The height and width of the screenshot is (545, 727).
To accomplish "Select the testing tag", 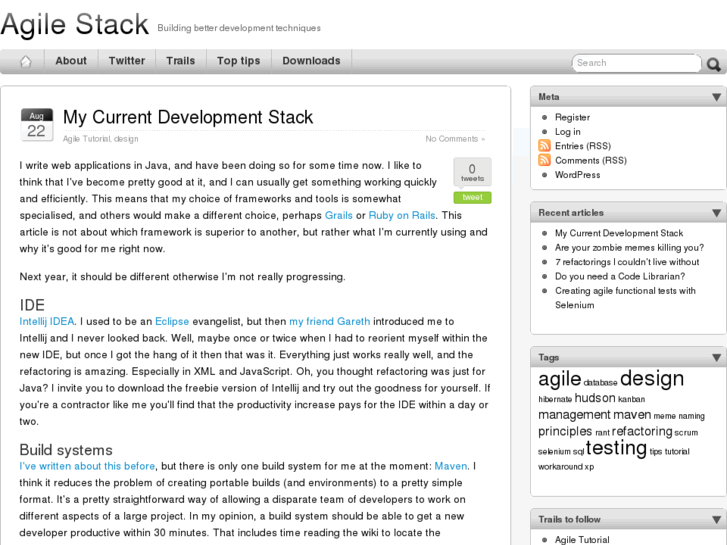I will 616,448.
